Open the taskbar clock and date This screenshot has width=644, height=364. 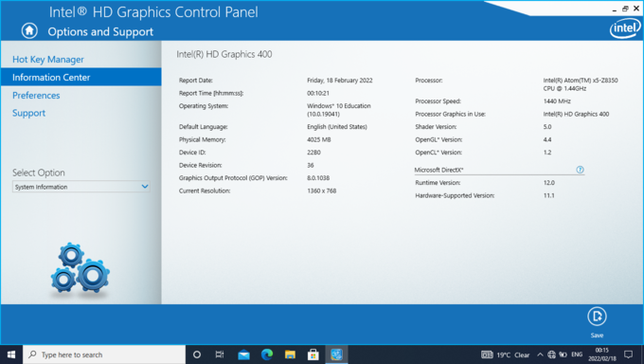coord(602,355)
